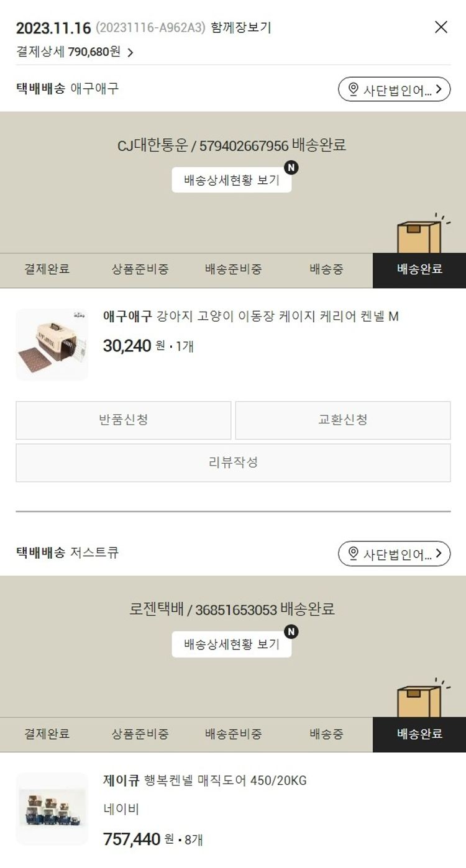The height and width of the screenshot is (868, 466).
Task: Write a review via 리뷰작성
Action: (233, 463)
